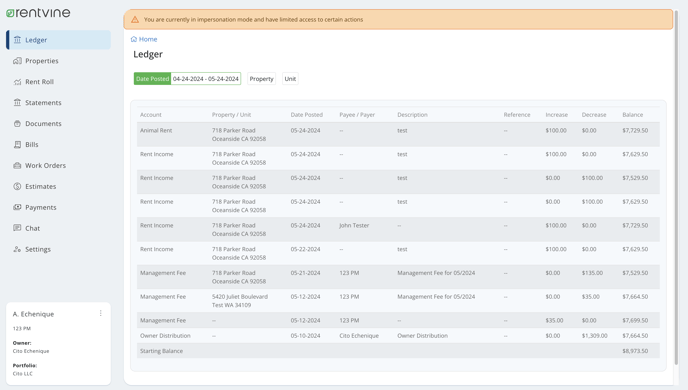
Task: Open the Documents icon
Action: [17, 124]
